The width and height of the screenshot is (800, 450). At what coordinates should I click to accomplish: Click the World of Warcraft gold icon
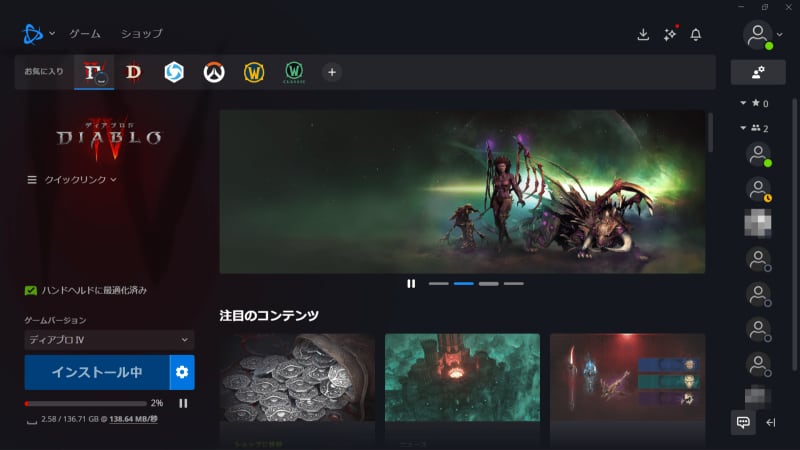[254, 72]
